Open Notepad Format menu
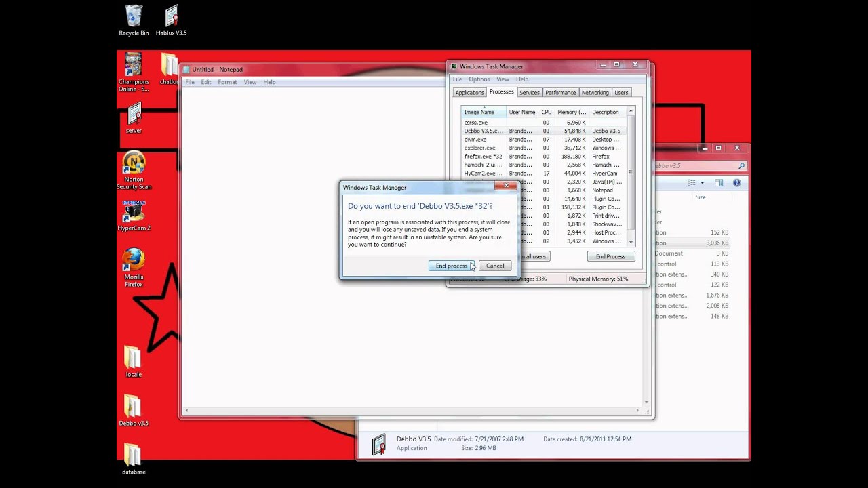The width and height of the screenshot is (868, 488). (227, 82)
